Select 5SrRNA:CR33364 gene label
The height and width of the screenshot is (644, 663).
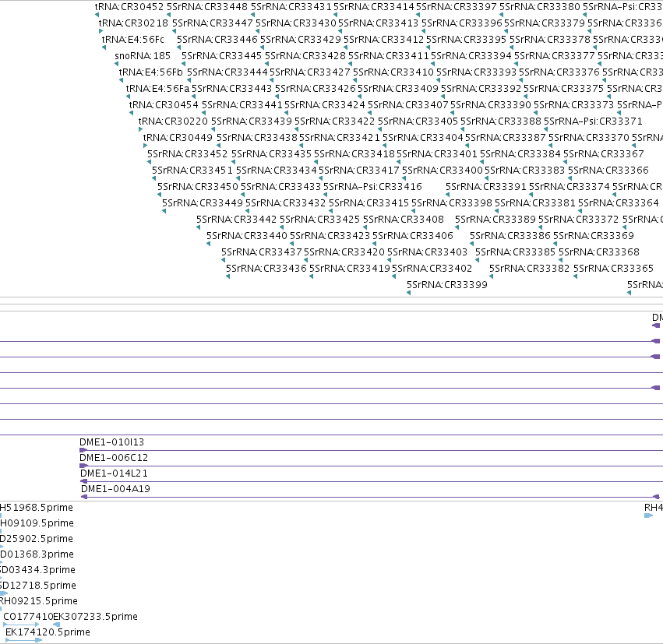[x=618, y=203]
